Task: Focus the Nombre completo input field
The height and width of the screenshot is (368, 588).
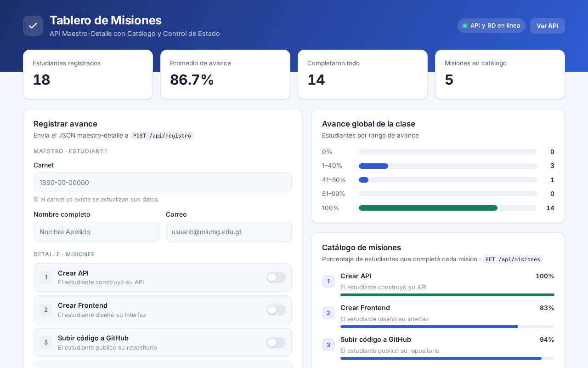Action: coord(96,232)
